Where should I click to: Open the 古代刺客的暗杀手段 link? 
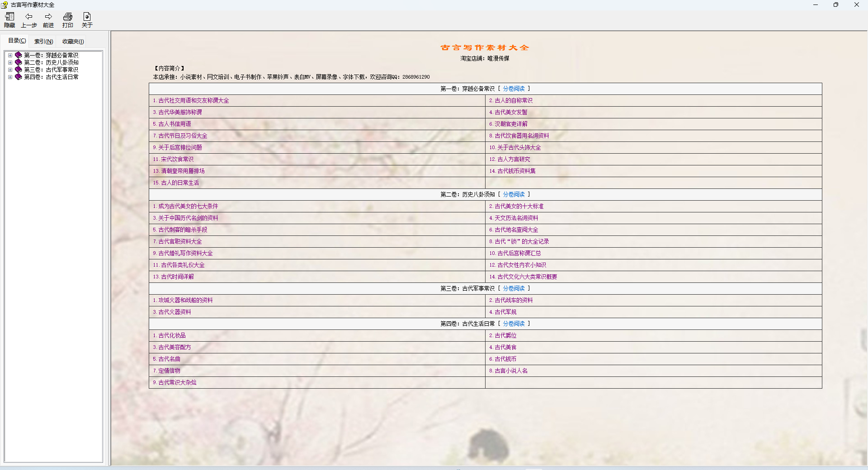[183, 230]
